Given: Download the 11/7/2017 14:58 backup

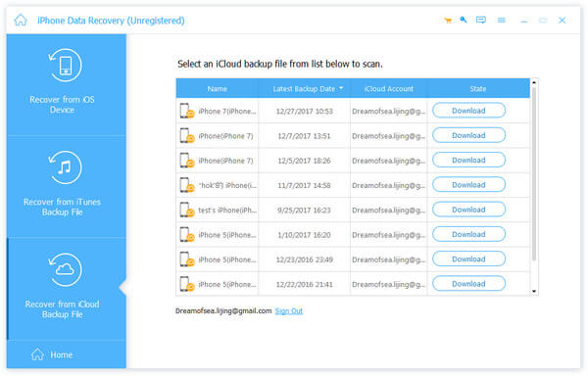Looking at the screenshot, I should [x=468, y=185].
